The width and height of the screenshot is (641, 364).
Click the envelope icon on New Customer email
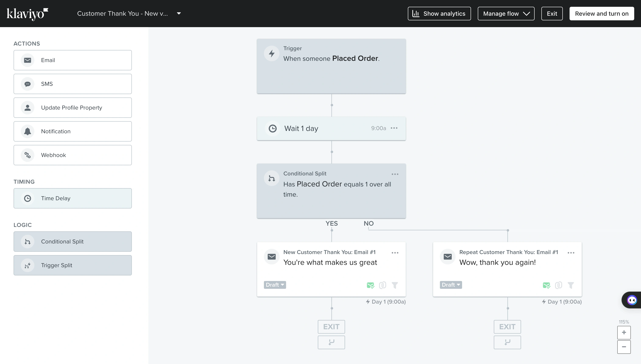(x=272, y=257)
